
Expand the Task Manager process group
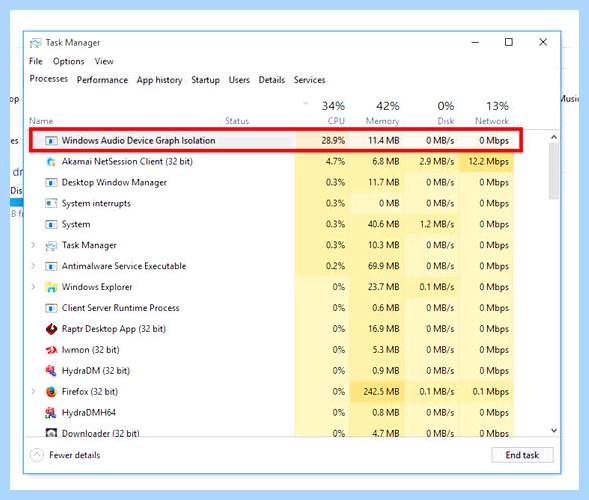33,245
